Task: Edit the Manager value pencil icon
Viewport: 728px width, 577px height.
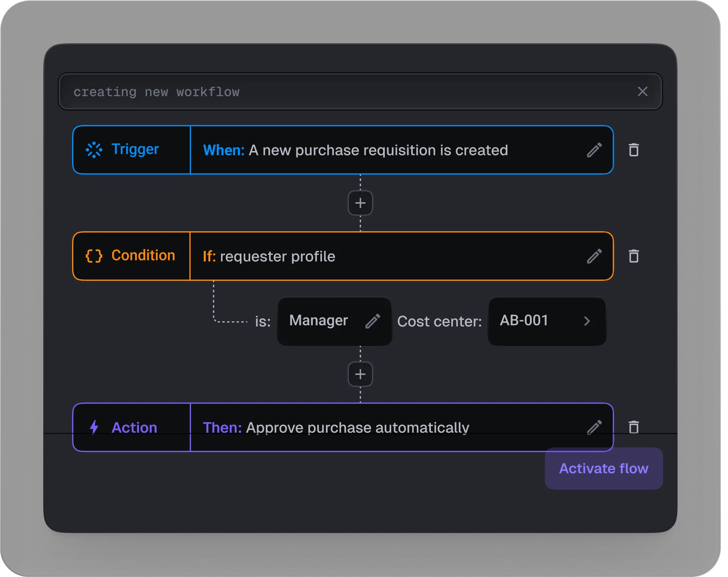Action: point(373,321)
